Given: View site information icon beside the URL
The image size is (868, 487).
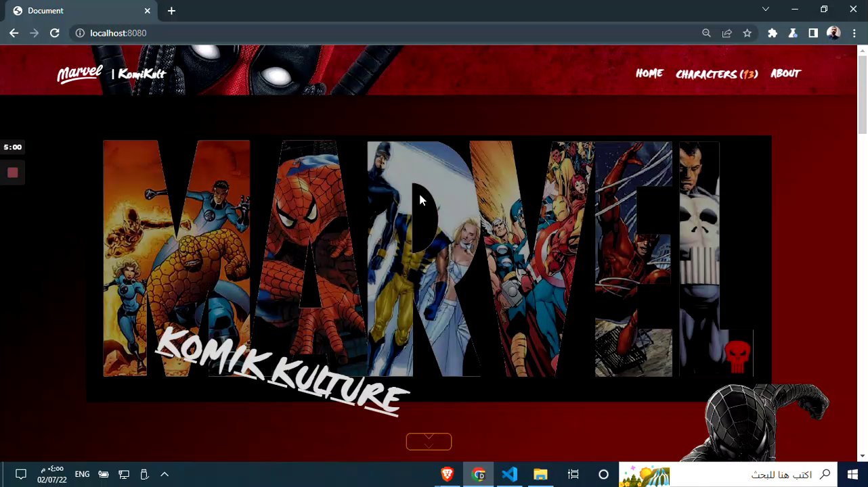Looking at the screenshot, I should coord(80,33).
